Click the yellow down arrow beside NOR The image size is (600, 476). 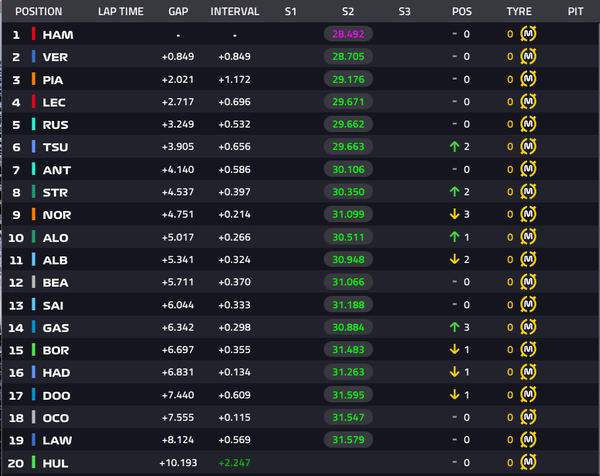[x=454, y=214]
